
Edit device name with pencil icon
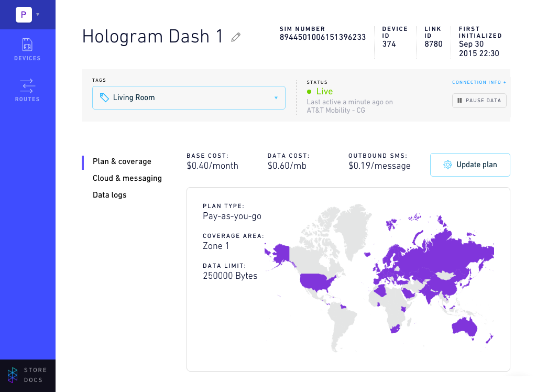236,37
